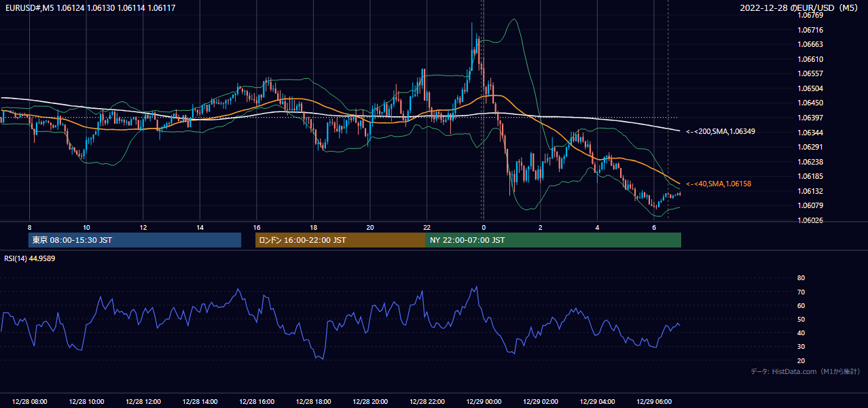The height and width of the screenshot is (408, 868).
Task: Click price axis label 1.06238
Action: [x=811, y=162]
